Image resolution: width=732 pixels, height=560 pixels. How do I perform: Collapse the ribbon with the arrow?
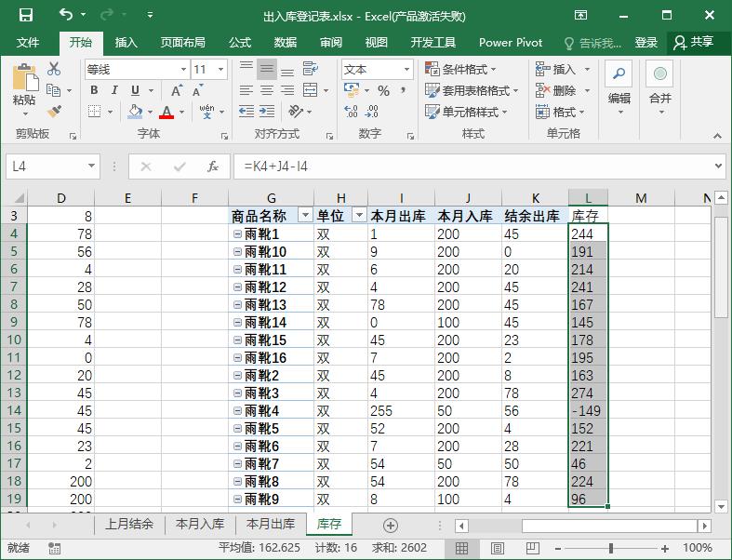tap(717, 135)
